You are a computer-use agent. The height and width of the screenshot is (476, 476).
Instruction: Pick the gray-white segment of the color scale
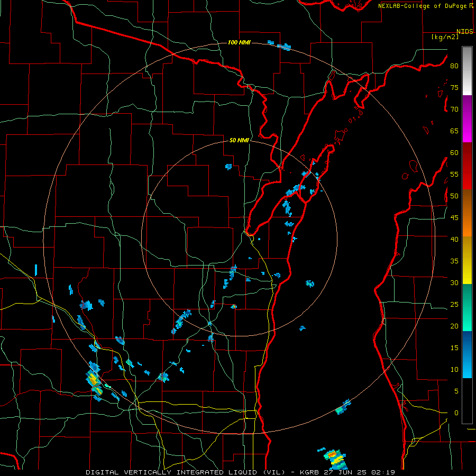(467, 71)
